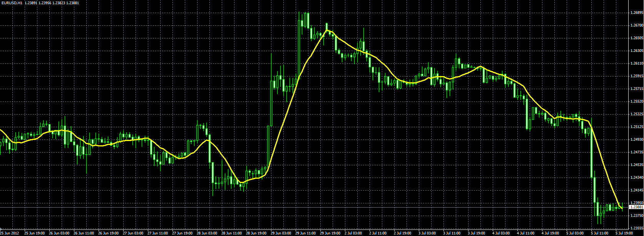Click the 1.23950 price scale label

click(x=637, y=203)
